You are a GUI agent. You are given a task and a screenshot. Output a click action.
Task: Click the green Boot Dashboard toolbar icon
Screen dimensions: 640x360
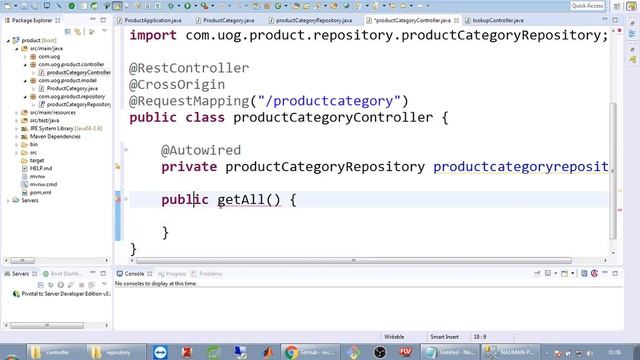[71, 6]
